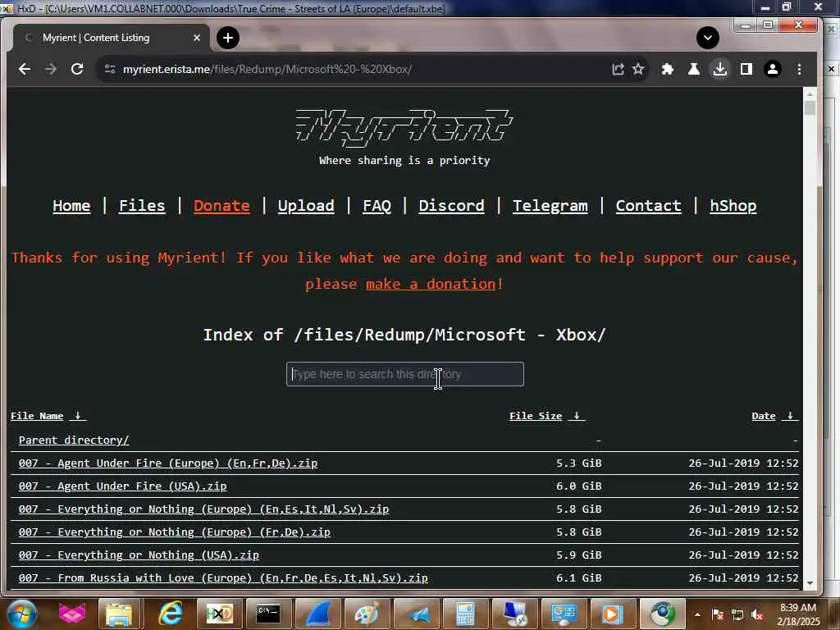Open the Donate navigation link
840x630 pixels.
coord(221,206)
